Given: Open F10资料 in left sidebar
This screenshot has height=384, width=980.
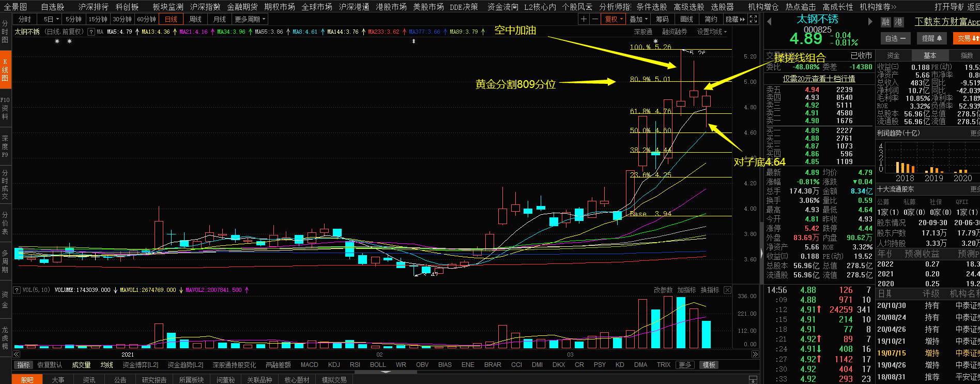Looking at the screenshot, I should (5, 108).
